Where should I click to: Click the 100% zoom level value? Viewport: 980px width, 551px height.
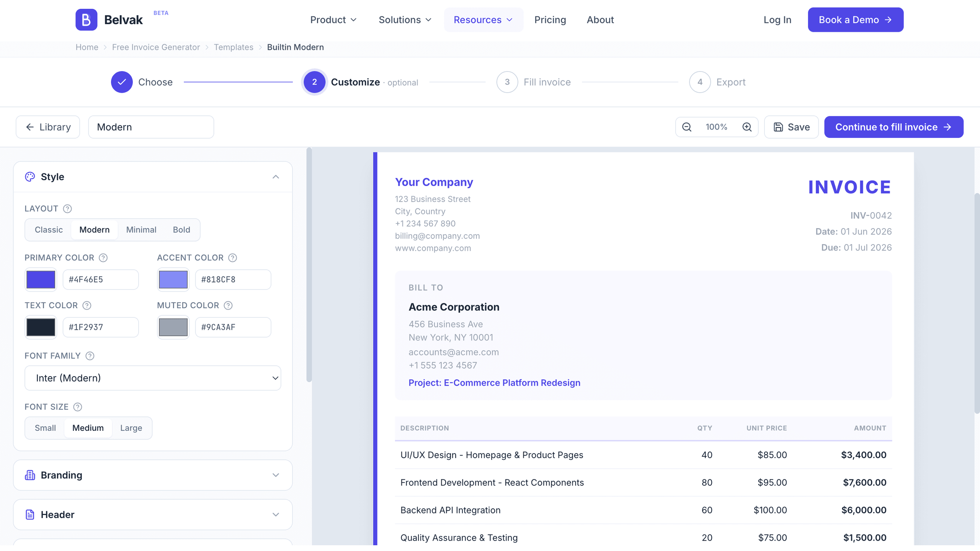(x=716, y=127)
